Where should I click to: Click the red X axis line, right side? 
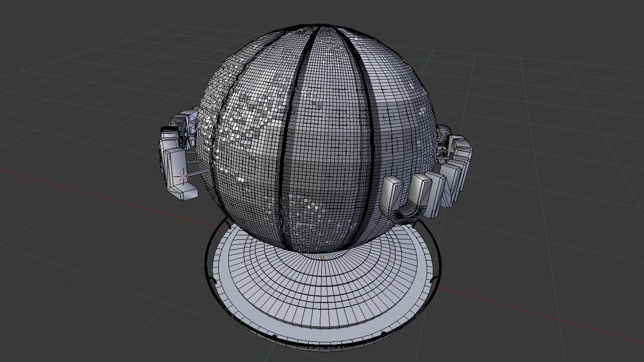[536, 313]
